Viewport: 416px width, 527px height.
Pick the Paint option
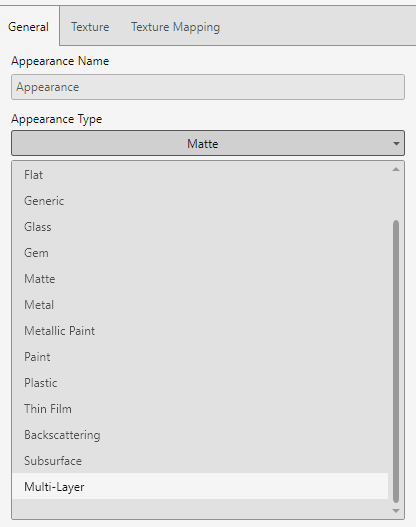coord(200,357)
